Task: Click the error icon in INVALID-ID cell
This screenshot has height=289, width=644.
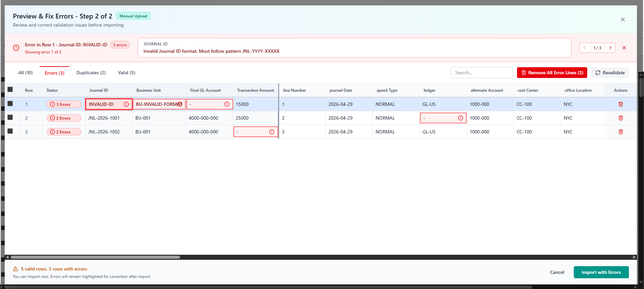Action: [x=126, y=104]
